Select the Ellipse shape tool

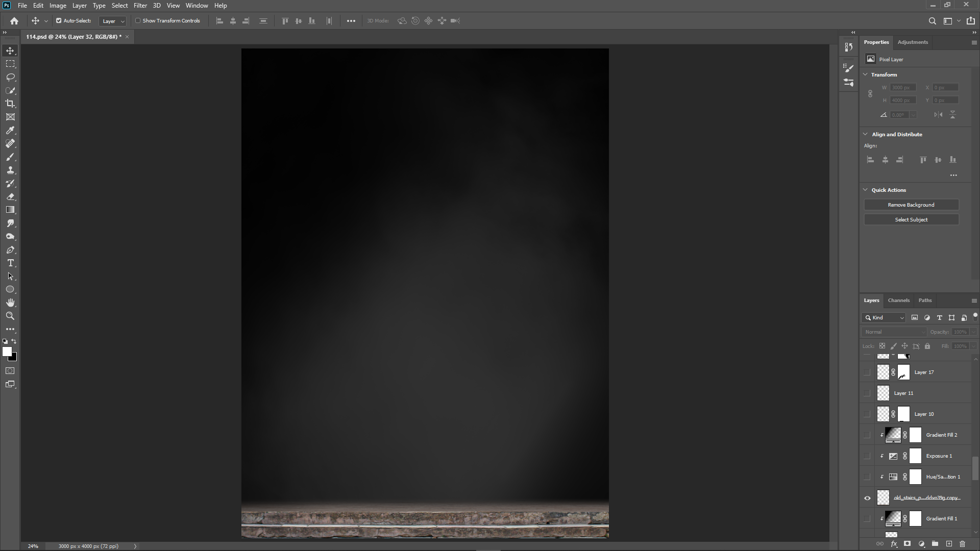click(x=10, y=289)
